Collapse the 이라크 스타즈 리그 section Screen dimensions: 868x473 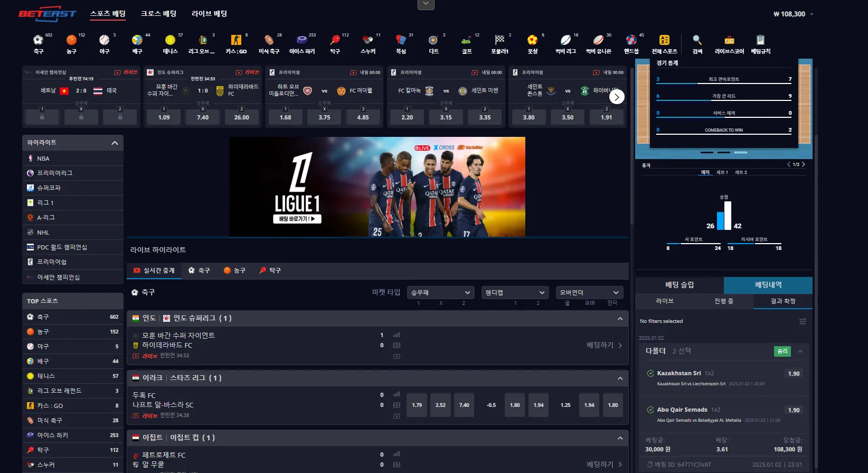tap(620, 378)
